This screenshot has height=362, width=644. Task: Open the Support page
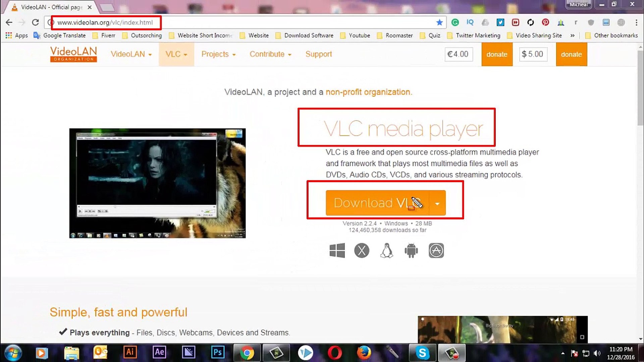(318, 54)
